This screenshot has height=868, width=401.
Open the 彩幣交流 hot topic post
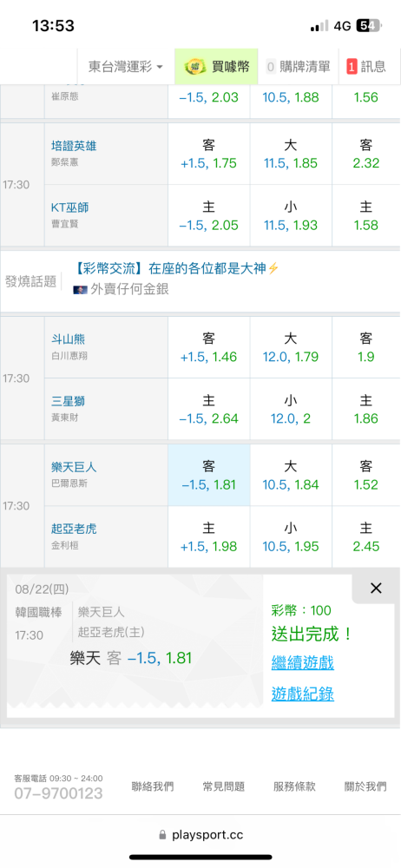(x=176, y=269)
